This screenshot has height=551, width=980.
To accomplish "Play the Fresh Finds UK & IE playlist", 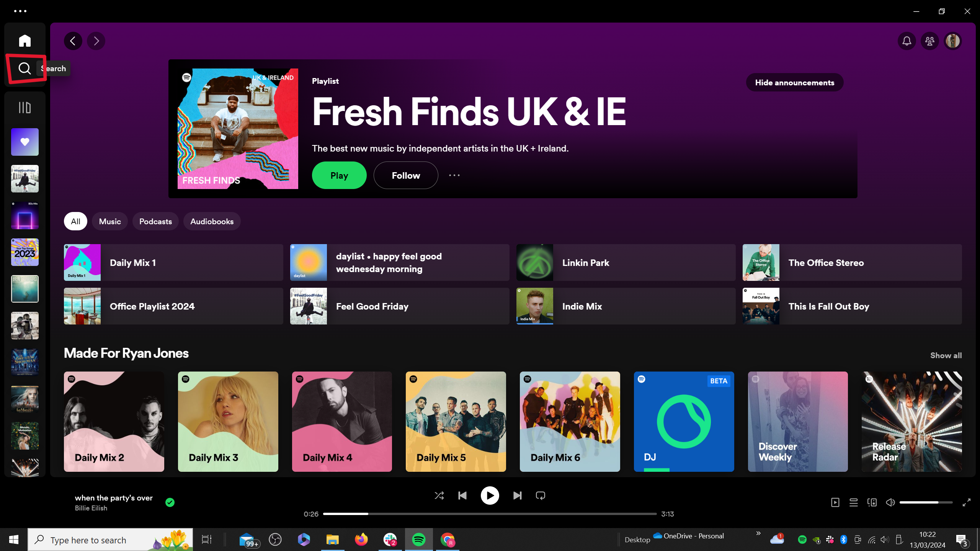I will tap(339, 175).
